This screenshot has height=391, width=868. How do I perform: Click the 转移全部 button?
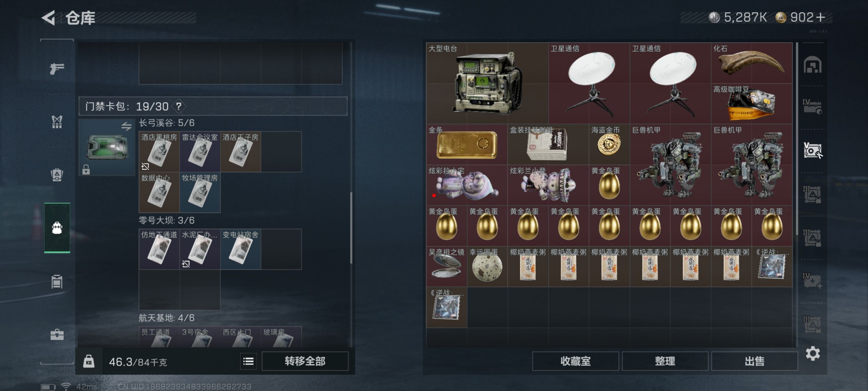tap(305, 361)
